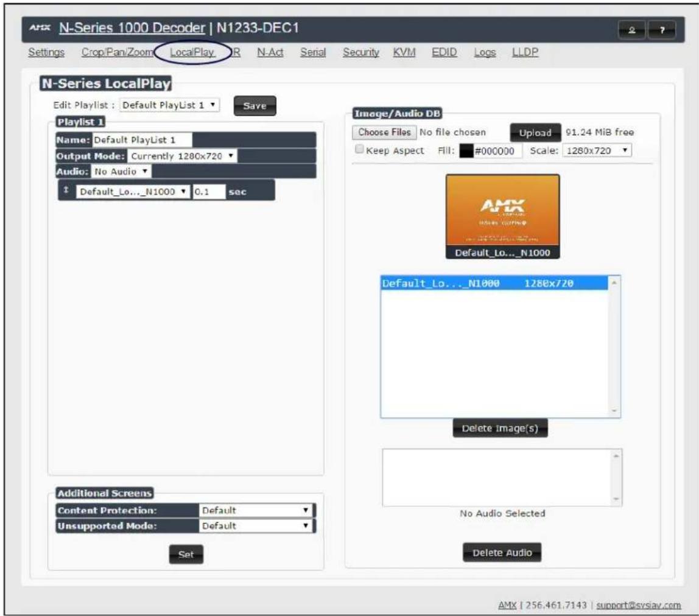Click the No Audio Selected label

(502, 514)
